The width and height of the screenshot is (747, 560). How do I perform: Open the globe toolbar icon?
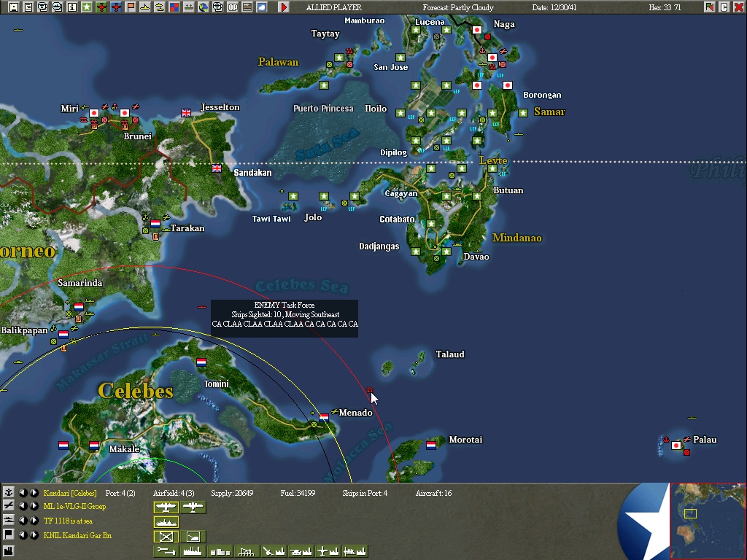(204, 7)
